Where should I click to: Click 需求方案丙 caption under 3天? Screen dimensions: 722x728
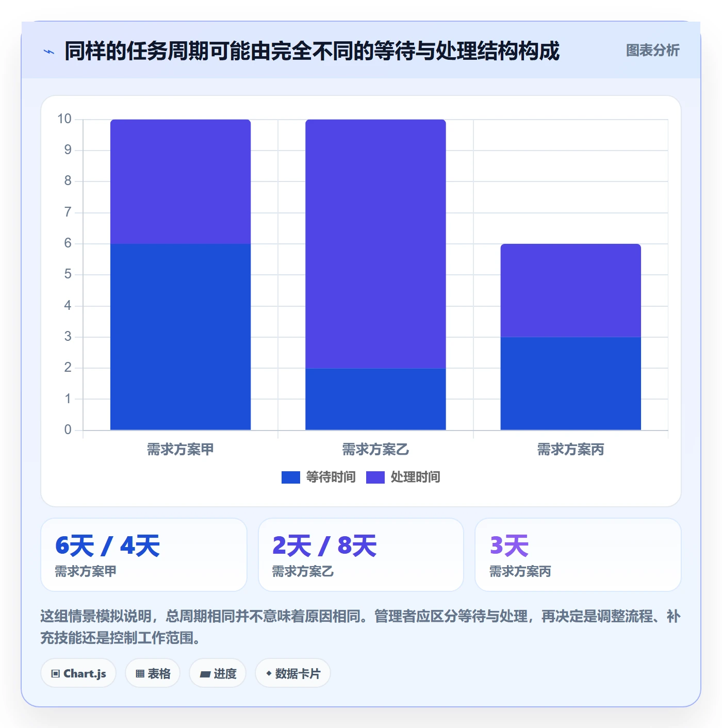[x=520, y=571]
